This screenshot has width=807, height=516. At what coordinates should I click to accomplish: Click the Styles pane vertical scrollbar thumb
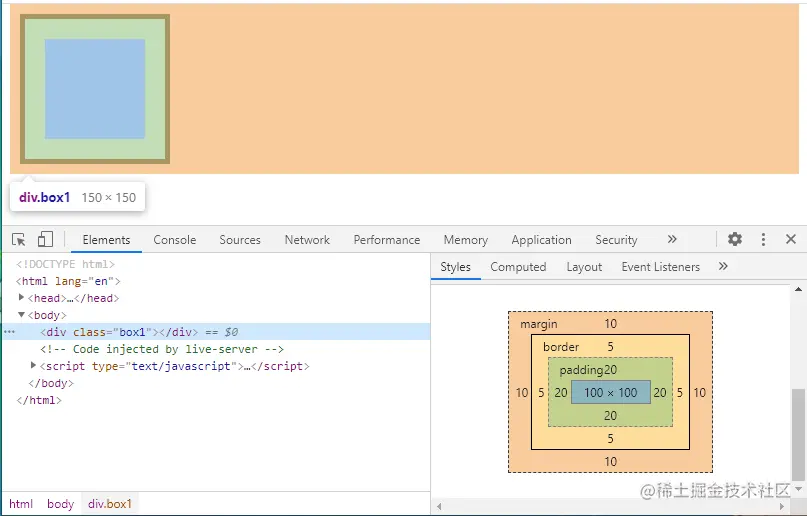pyautogui.click(x=798, y=435)
